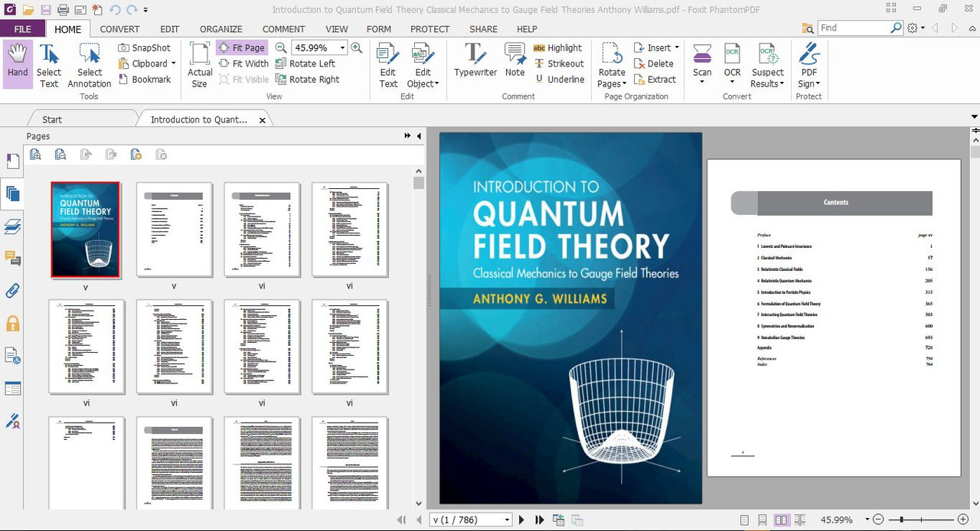Open the layers navigation panel icon

(x=12, y=226)
